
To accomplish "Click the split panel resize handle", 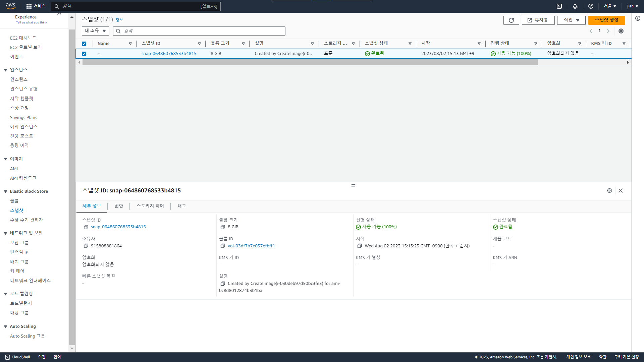I will pos(353,185).
